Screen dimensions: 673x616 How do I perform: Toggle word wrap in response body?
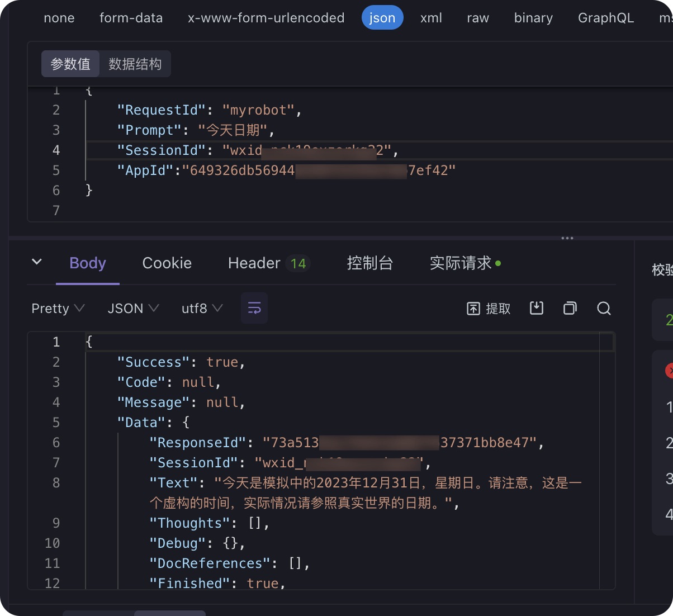click(254, 308)
